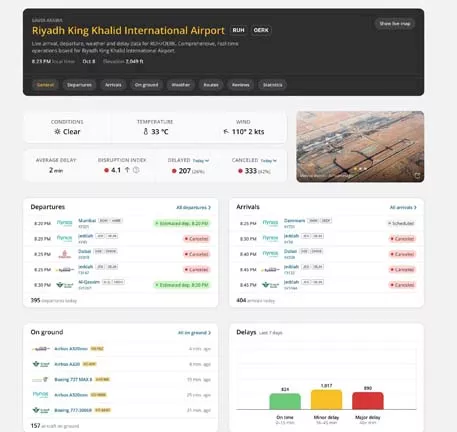The height and width of the screenshot is (432, 457).
Task: Click the airport aerial photo thumbnail
Action: pyautogui.click(x=360, y=147)
